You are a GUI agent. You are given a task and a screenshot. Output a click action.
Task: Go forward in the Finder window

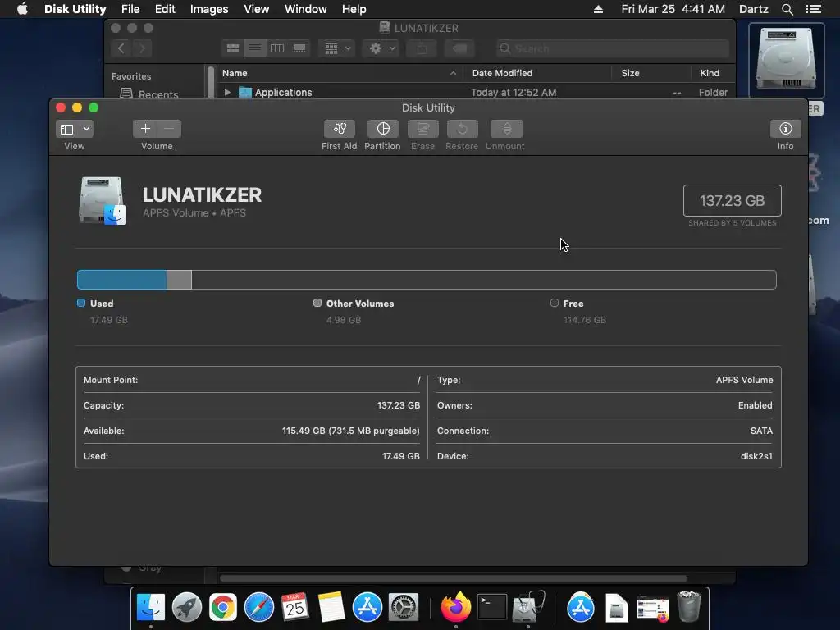point(142,48)
